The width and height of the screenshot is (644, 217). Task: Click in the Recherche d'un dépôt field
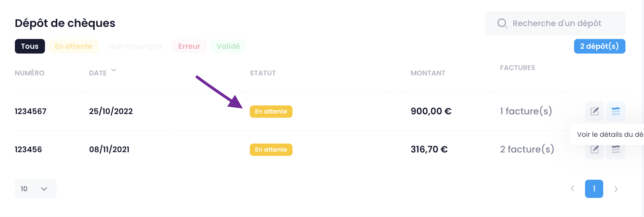555,23
